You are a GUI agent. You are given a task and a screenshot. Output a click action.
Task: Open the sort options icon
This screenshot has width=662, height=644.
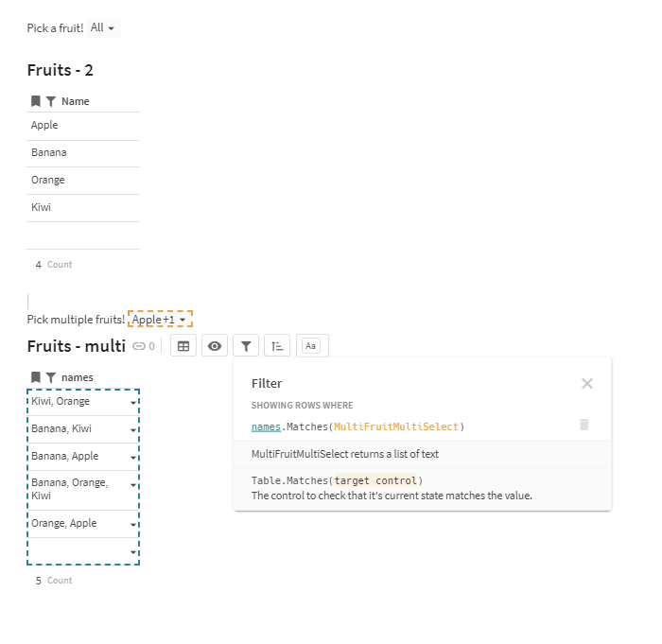(x=277, y=346)
